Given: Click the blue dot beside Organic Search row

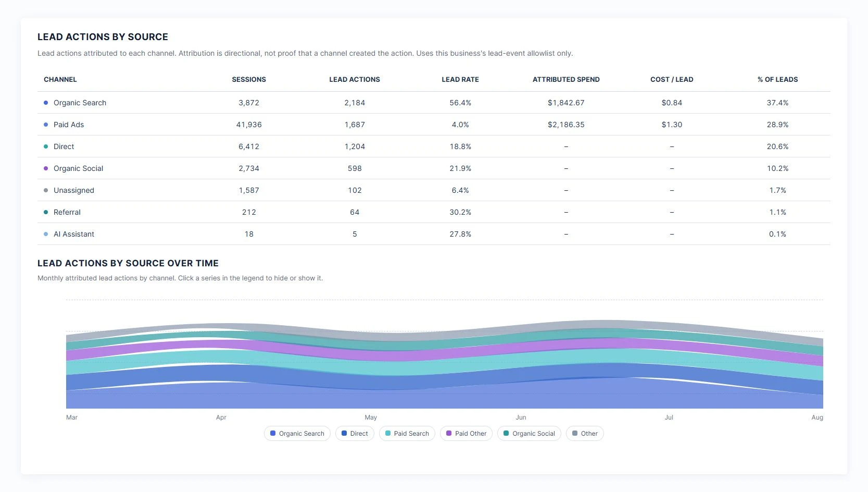Looking at the screenshot, I should (x=46, y=103).
